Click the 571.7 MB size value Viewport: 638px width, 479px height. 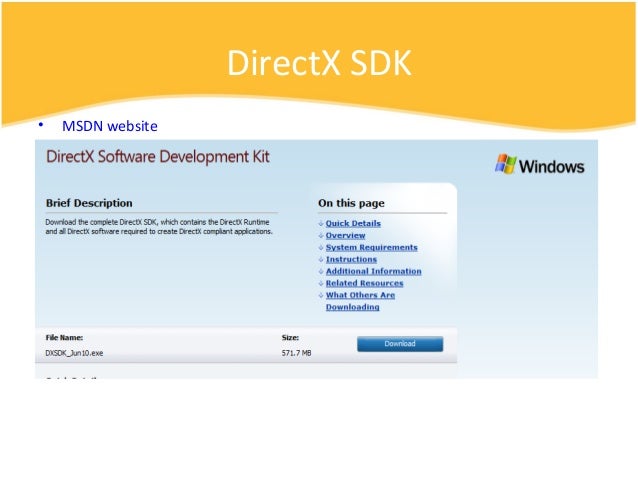[x=296, y=353]
